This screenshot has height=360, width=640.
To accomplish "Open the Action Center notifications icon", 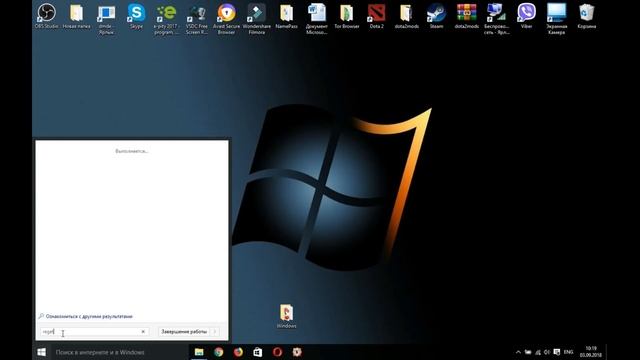I will (x=557, y=352).
